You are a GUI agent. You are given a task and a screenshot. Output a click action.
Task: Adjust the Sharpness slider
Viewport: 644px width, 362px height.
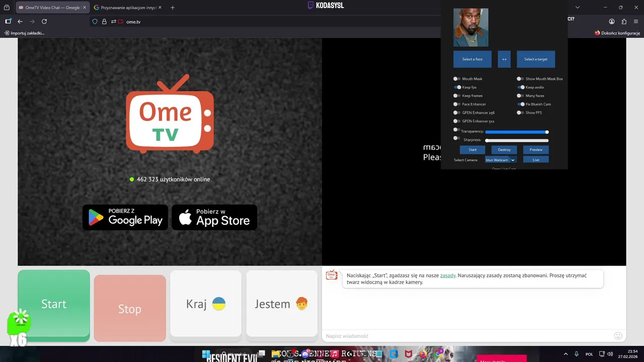pos(517,140)
